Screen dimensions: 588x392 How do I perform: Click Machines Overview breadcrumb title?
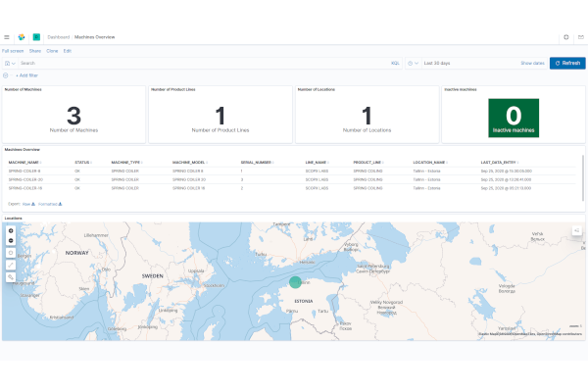point(94,37)
